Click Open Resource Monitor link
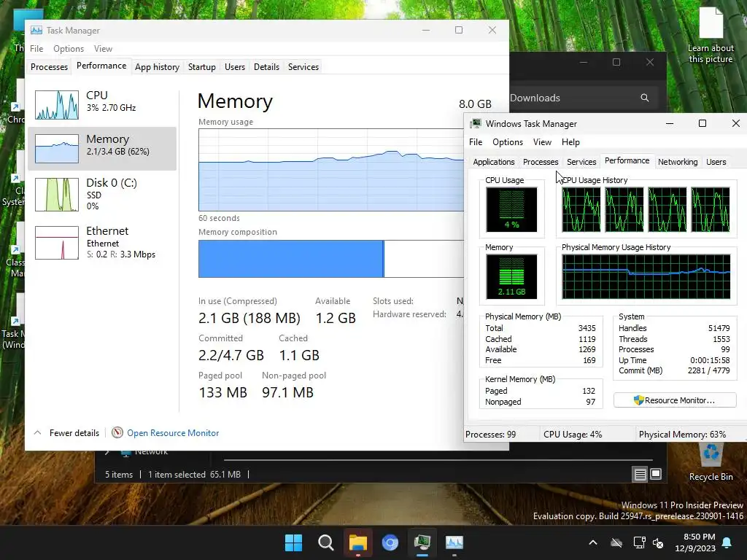The width and height of the screenshot is (747, 560). [x=173, y=433]
